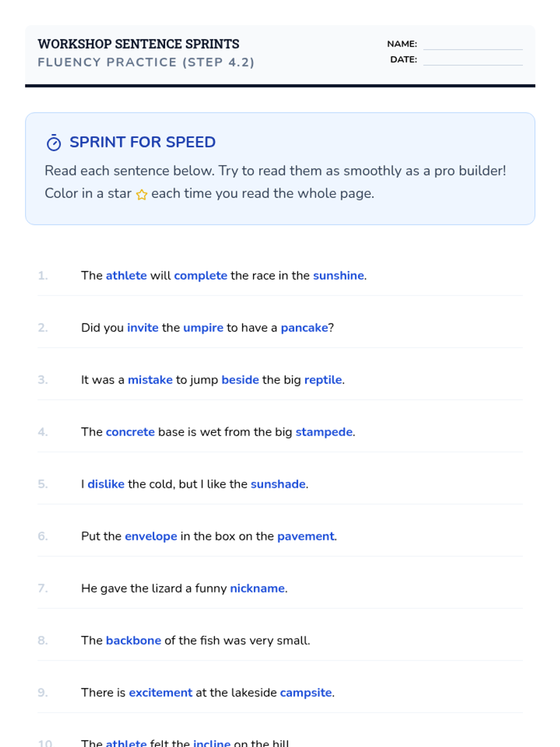The width and height of the screenshot is (560, 747).
Task: Click the Name input line
Action: click(473, 44)
